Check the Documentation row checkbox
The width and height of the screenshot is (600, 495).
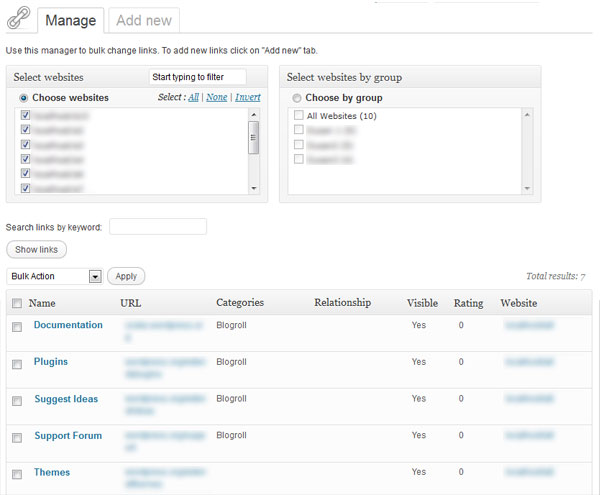click(x=17, y=327)
